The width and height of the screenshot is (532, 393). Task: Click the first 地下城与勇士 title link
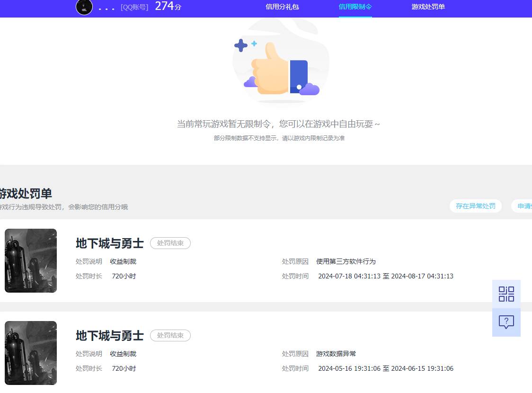(x=109, y=243)
